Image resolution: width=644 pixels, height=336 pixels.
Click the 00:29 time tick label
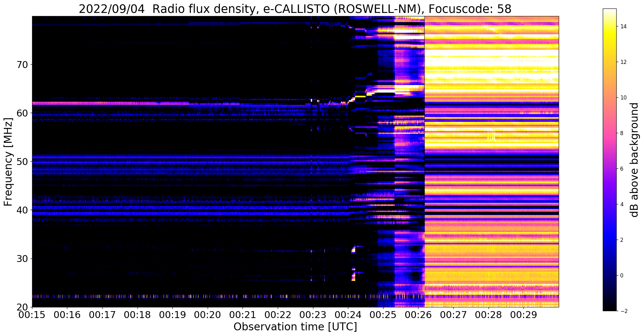pyautogui.click(x=524, y=315)
